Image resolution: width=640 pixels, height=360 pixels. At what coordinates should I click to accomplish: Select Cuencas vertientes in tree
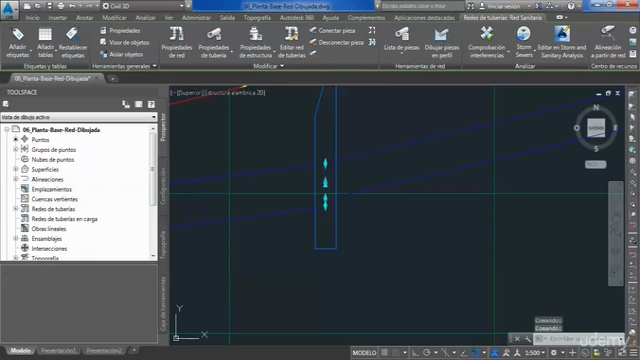click(x=54, y=199)
